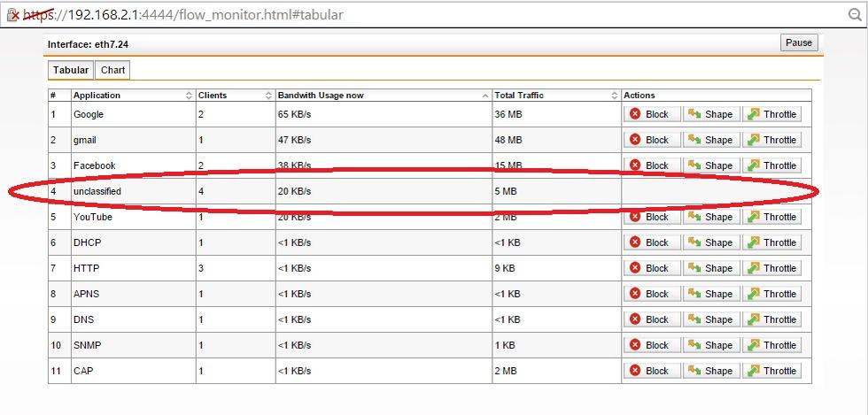
Task: Click the 47 KB/s bandwidth cell
Action: (384, 140)
